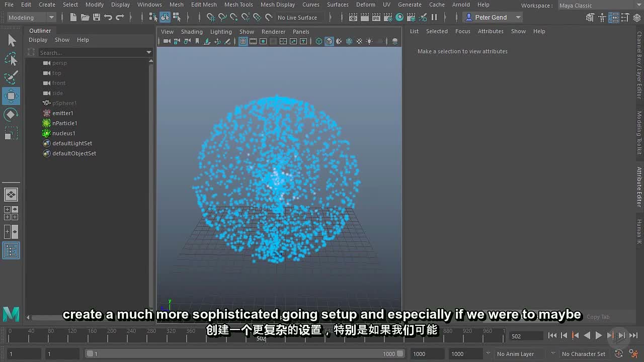Pause viewport display with pause icon
The height and width of the screenshot is (362, 644).
pyautogui.click(x=434, y=17)
